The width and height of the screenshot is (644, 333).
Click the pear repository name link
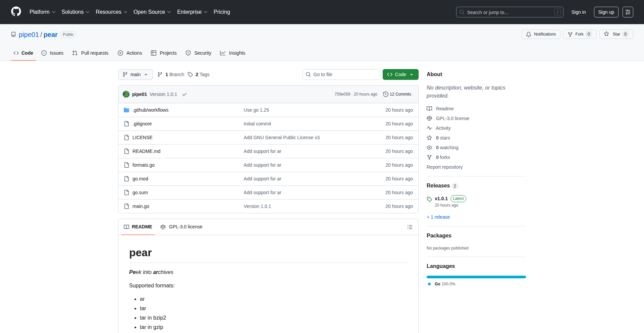[x=51, y=35]
